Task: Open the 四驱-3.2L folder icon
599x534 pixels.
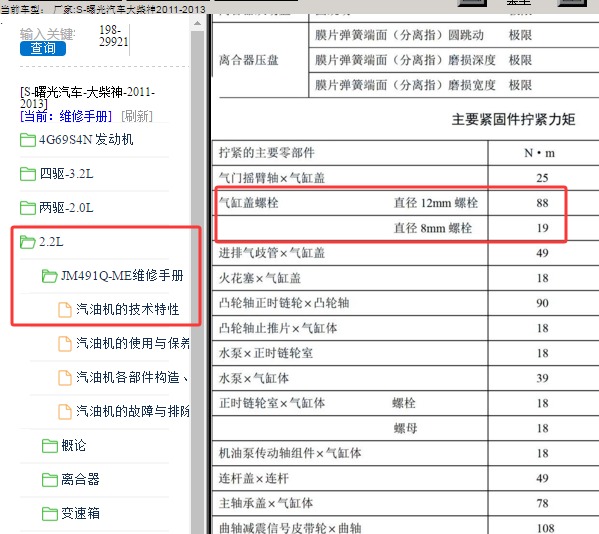Action: [28, 174]
